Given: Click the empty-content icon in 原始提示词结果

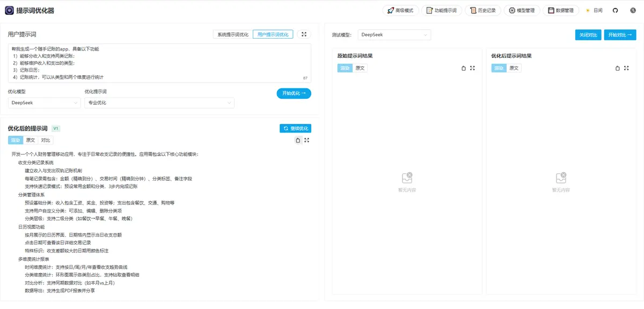Looking at the screenshot, I should [x=407, y=178].
